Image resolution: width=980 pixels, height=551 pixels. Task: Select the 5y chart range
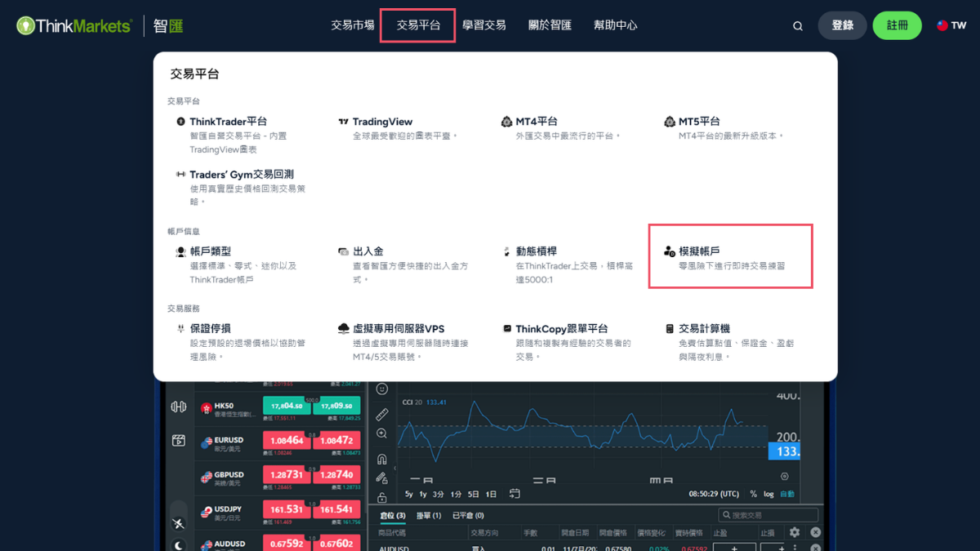tap(409, 495)
